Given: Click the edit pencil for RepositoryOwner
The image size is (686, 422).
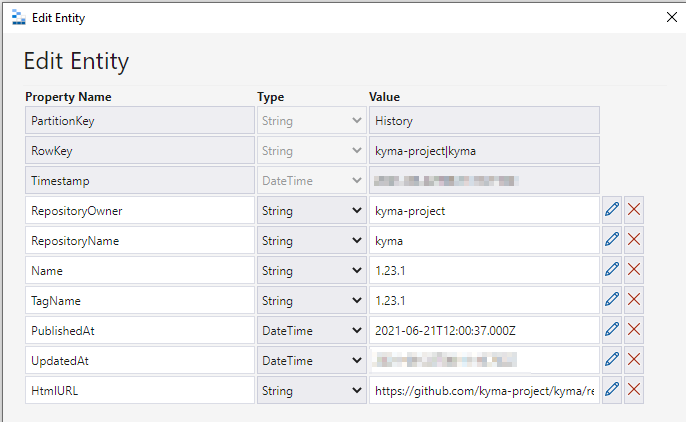Looking at the screenshot, I should [612, 210].
